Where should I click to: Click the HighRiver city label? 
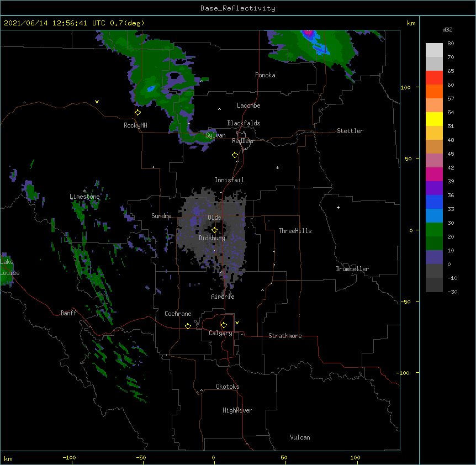237,410
